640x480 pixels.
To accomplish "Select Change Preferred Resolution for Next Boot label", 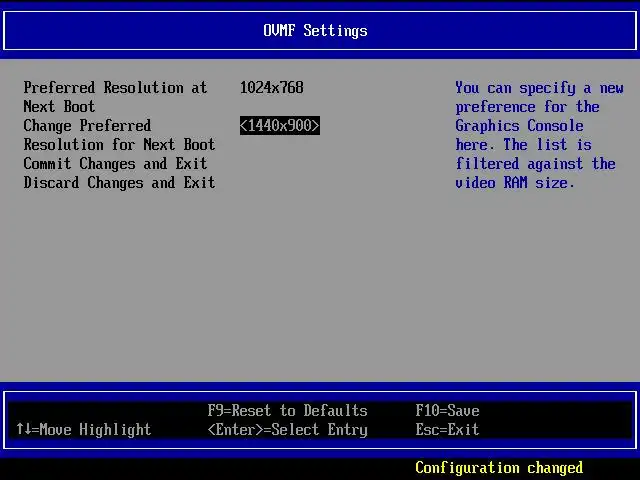I will [119, 135].
